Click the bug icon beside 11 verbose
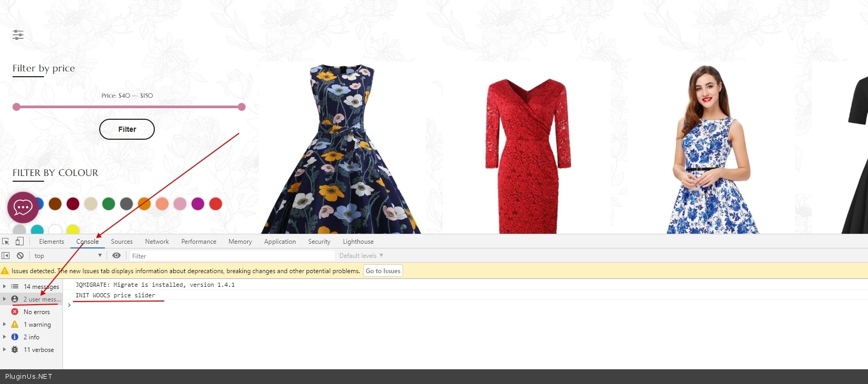868x384 pixels. [x=15, y=350]
